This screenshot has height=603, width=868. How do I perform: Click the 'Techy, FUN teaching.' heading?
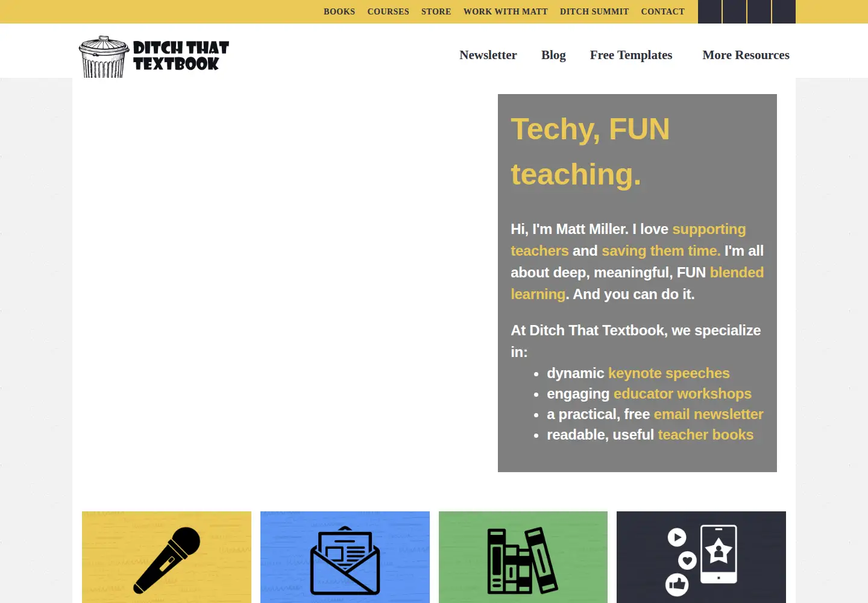click(591, 152)
